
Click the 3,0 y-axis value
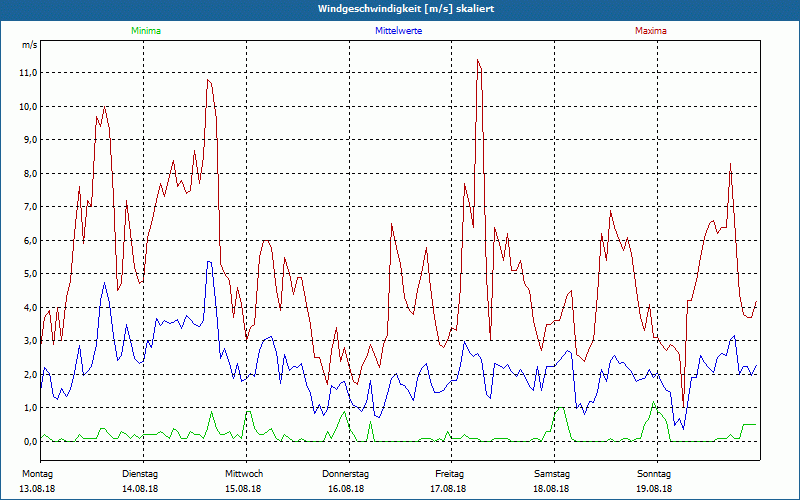[30, 341]
